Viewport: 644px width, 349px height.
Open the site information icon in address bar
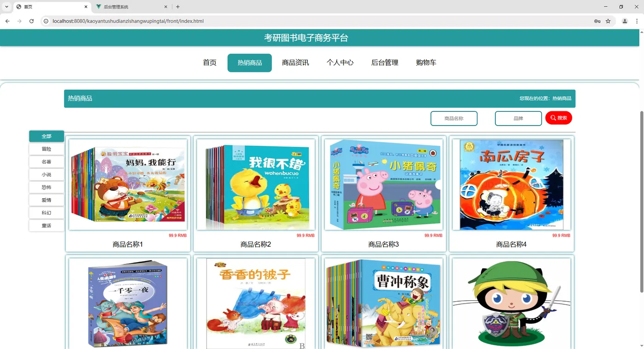[x=46, y=21]
